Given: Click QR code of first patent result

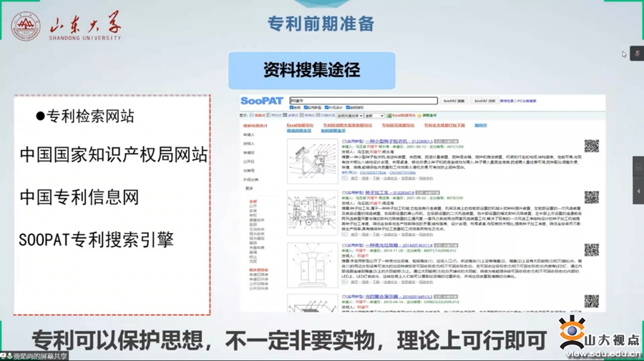Looking at the screenshot, I should point(591,146).
